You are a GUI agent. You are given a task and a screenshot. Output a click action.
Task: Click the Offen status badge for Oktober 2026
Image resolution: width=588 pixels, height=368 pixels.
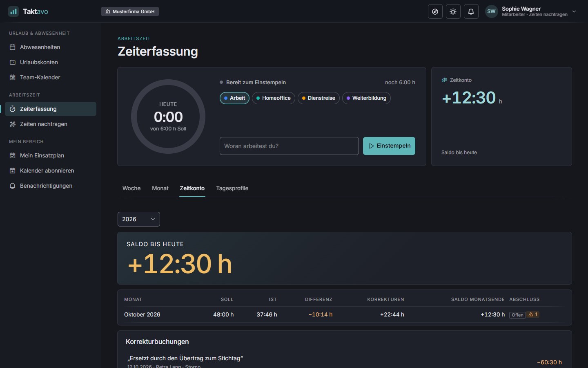click(517, 315)
